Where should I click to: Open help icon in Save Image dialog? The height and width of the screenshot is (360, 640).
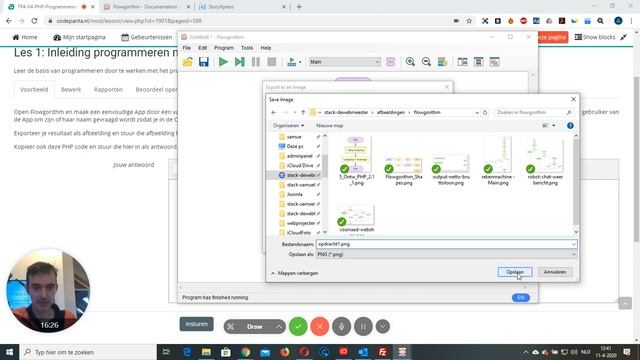click(570, 126)
